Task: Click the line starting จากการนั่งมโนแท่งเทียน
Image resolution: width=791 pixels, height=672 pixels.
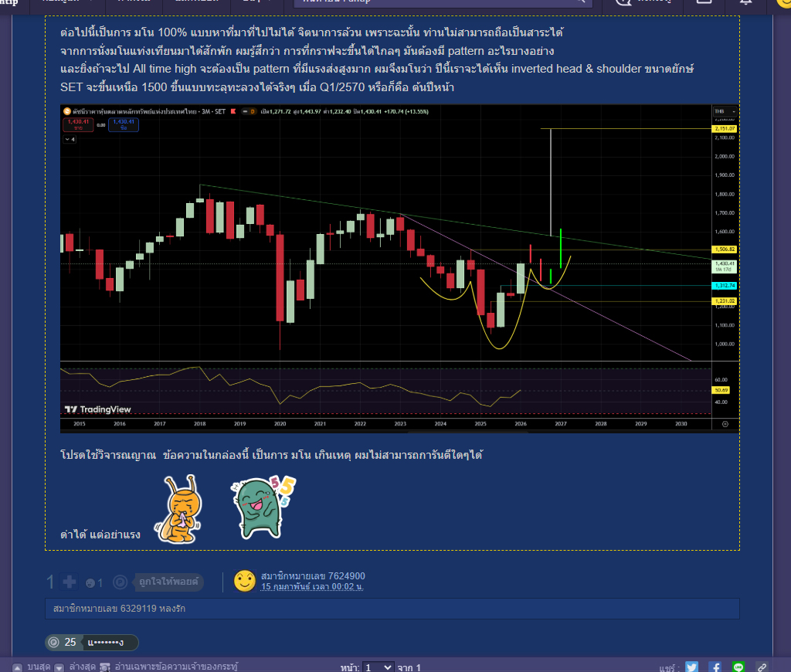Action: point(307,51)
